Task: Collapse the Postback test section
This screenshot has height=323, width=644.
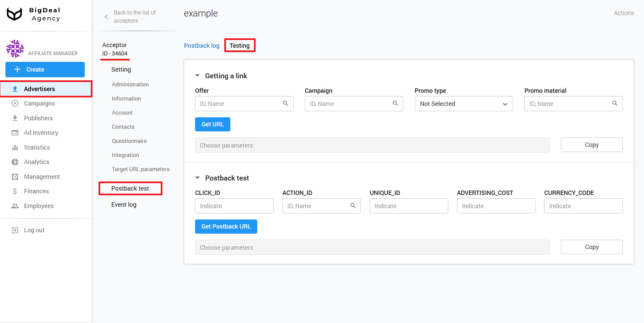Action: 197,178
